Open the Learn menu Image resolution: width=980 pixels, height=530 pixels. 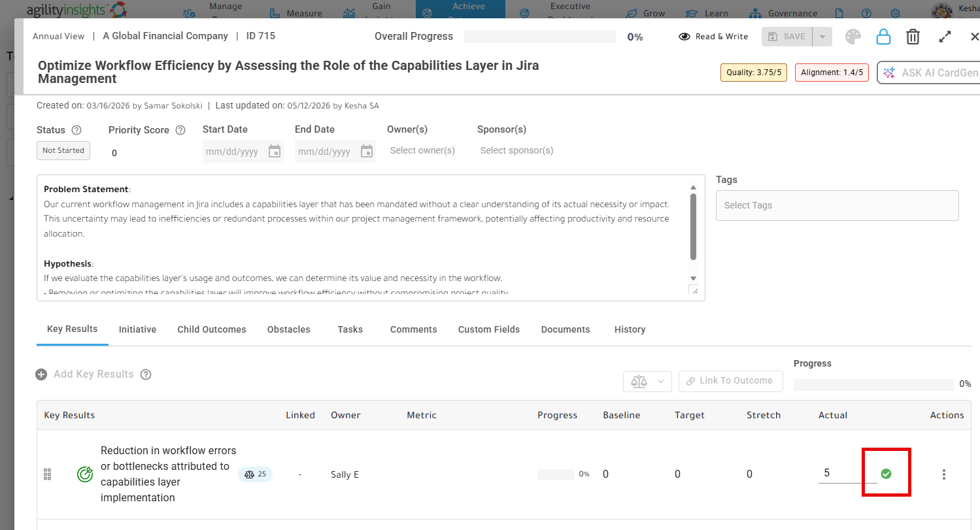pos(708,13)
